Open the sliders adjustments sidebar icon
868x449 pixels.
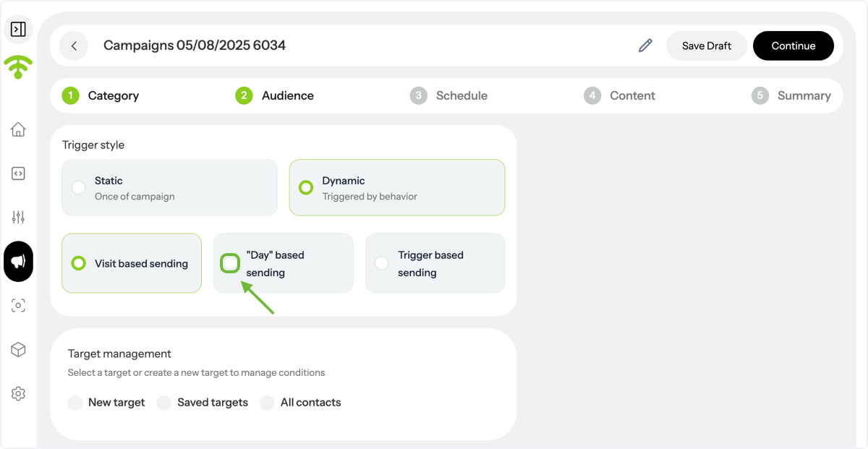18,217
